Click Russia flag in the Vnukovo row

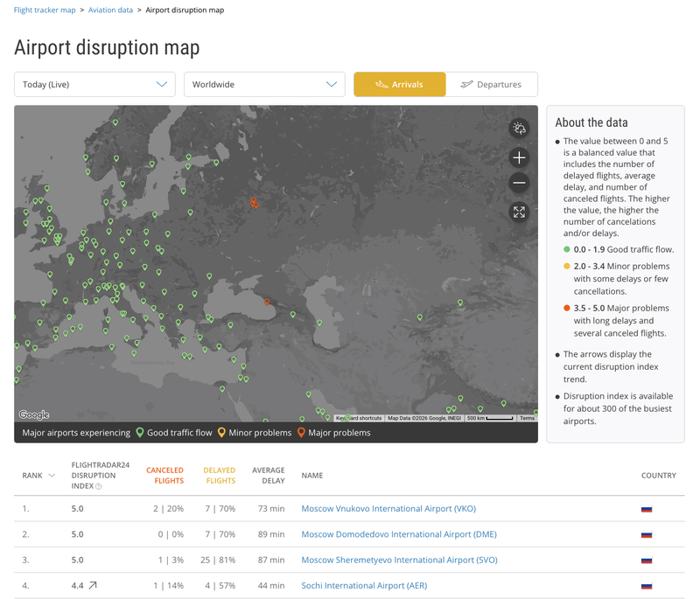[x=647, y=509]
